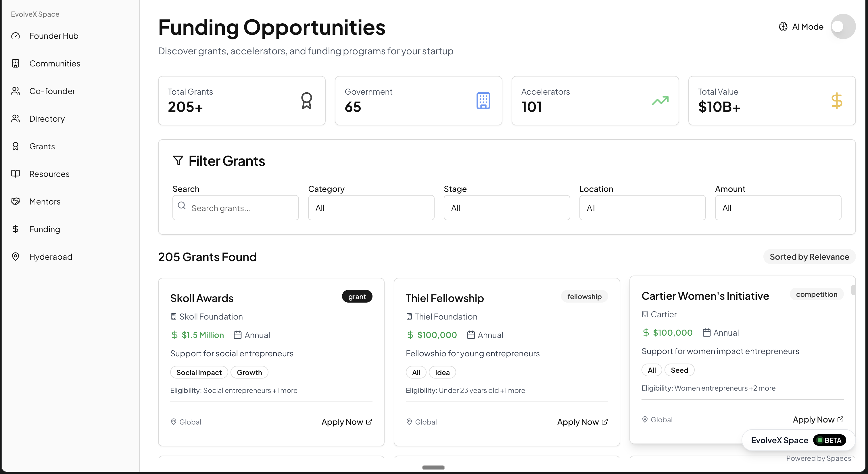Open the Location filter dropdown
The image size is (868, 474).
click(x=642, y=208)
